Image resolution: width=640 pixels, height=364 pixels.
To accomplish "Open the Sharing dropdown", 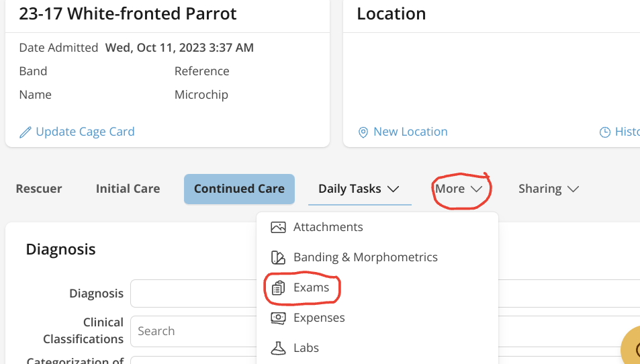I will pyautogui.click(x=548, y=189).
